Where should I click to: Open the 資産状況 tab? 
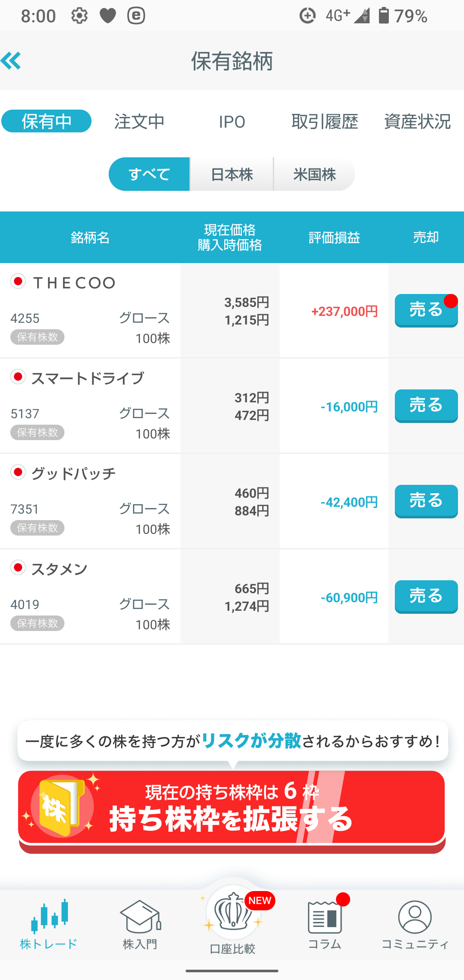click(x=417, y=121)
